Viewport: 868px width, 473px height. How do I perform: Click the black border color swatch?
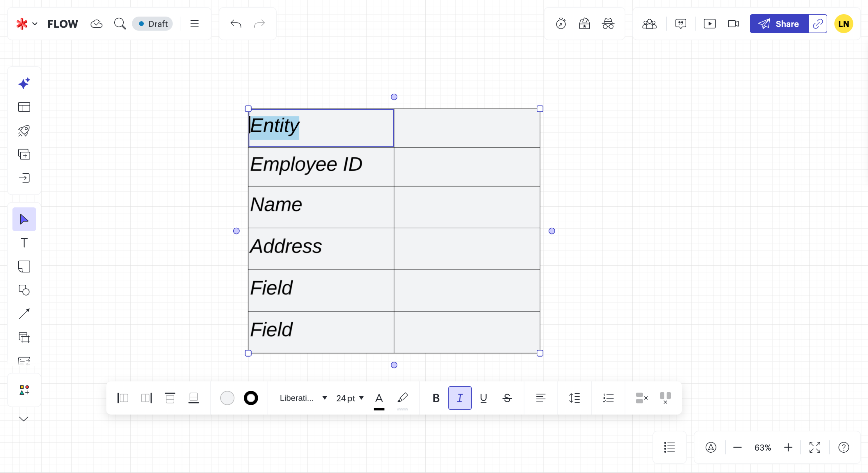251,398
